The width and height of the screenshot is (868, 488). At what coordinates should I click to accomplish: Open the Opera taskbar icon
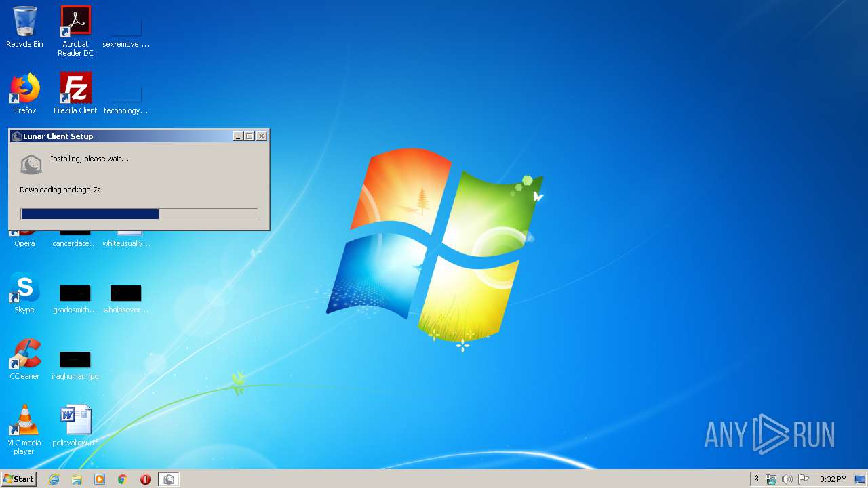145,479
